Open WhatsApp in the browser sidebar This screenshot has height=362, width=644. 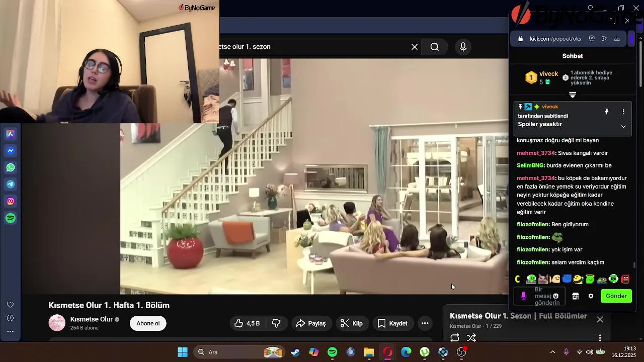click(11, 167)
